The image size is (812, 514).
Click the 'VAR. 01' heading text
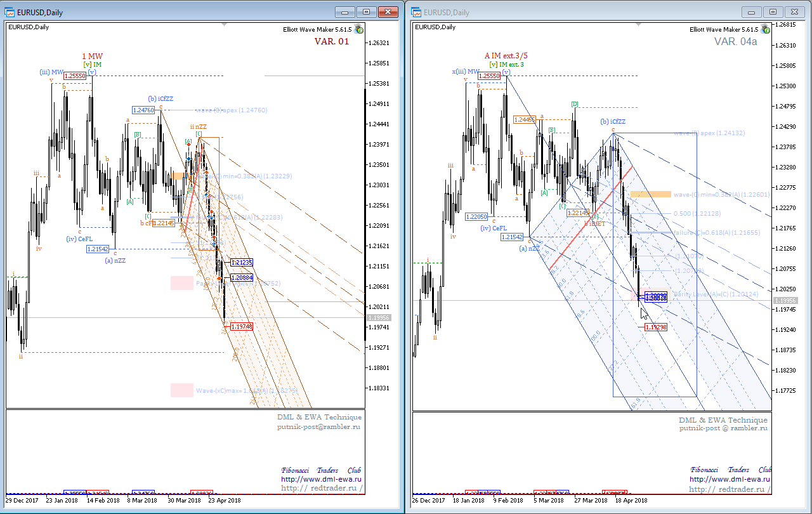[332, 41]
